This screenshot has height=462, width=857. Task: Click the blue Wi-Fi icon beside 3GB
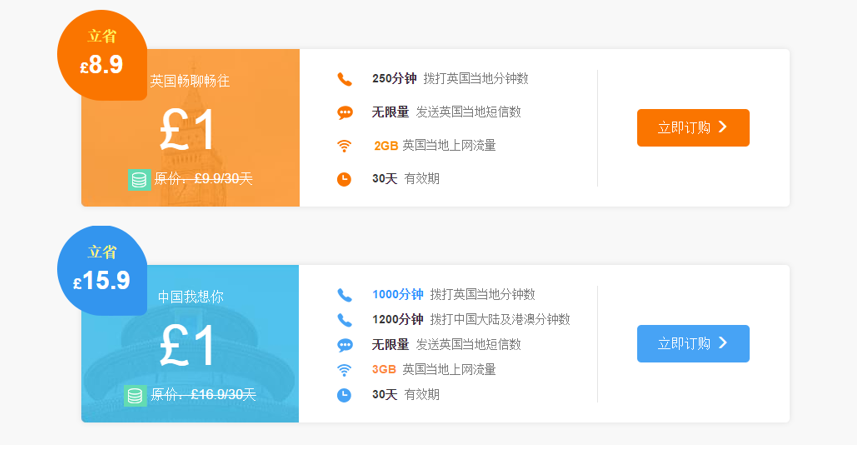click(x=344, y=370)
